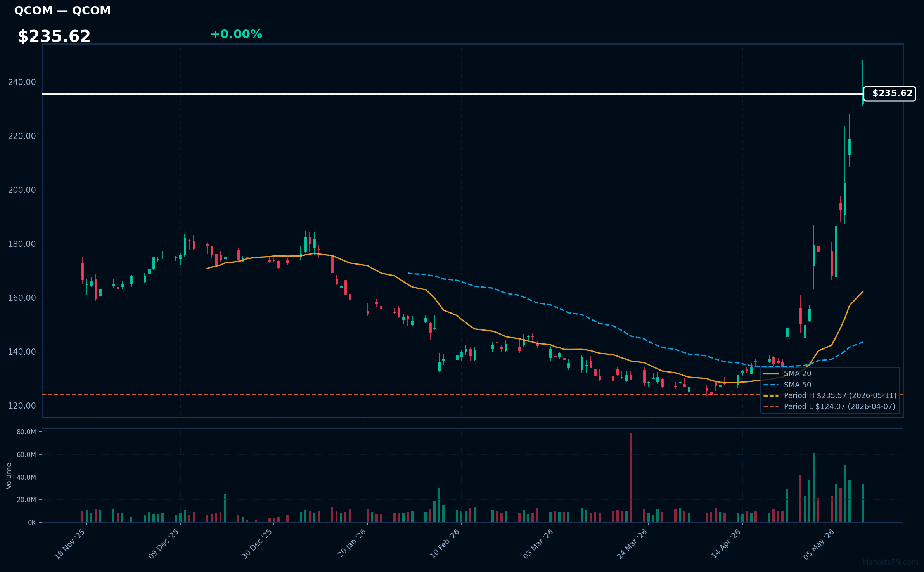Click the 220.00 price axis label

(x=22, y=136)
